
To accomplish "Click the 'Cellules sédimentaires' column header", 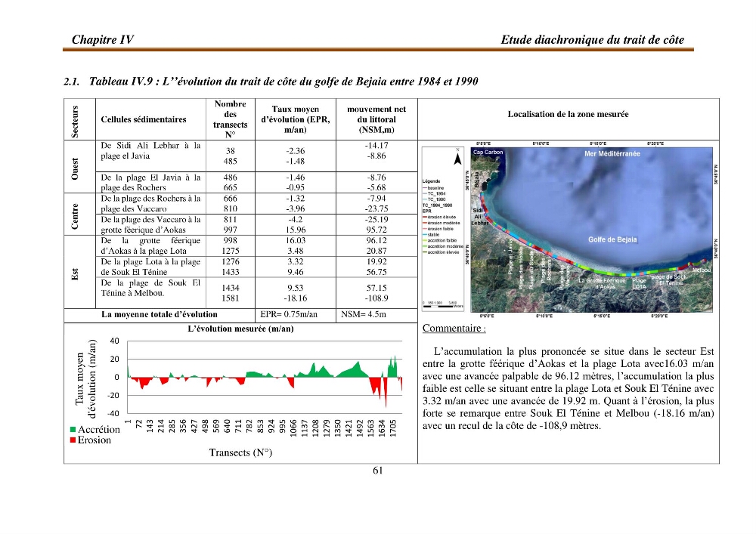I will [144, 119].
